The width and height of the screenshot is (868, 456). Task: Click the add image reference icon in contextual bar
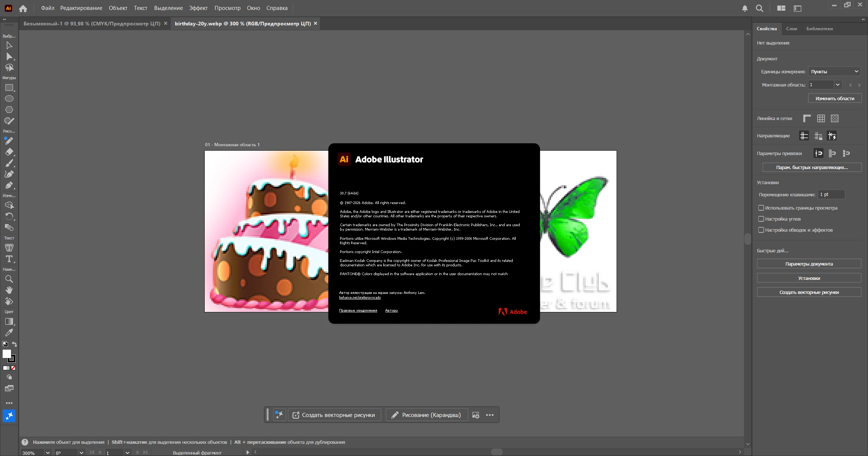tap(476, 415)
